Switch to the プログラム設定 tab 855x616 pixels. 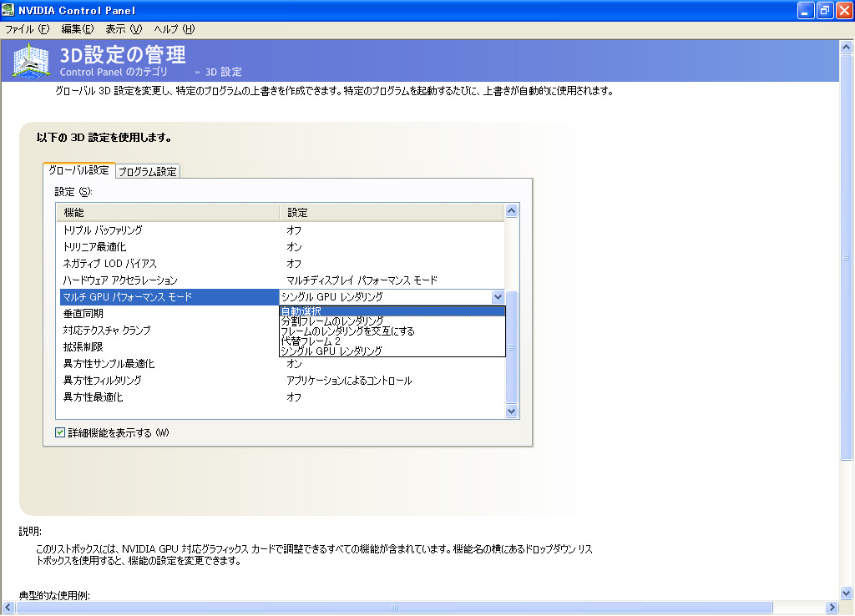(x=147, y=171)
